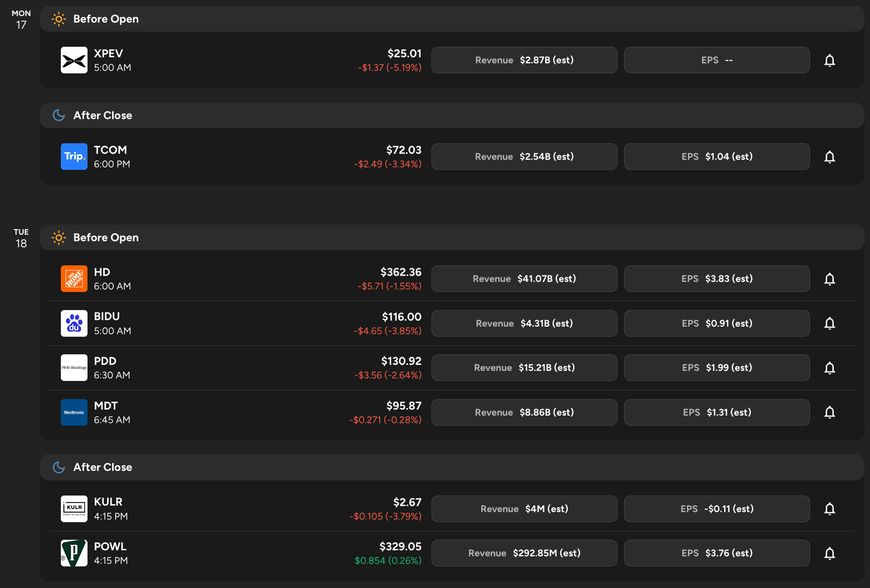Click TCOM share price $72.03
Image resolution: width=870 pixels, height=588 pixels.
click(x=404, y=150)
